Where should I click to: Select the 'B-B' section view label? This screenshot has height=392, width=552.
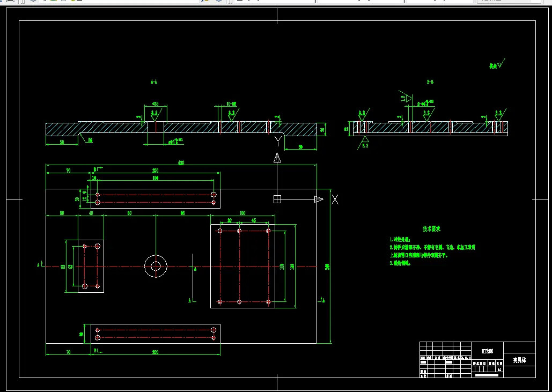pos(430,82)
